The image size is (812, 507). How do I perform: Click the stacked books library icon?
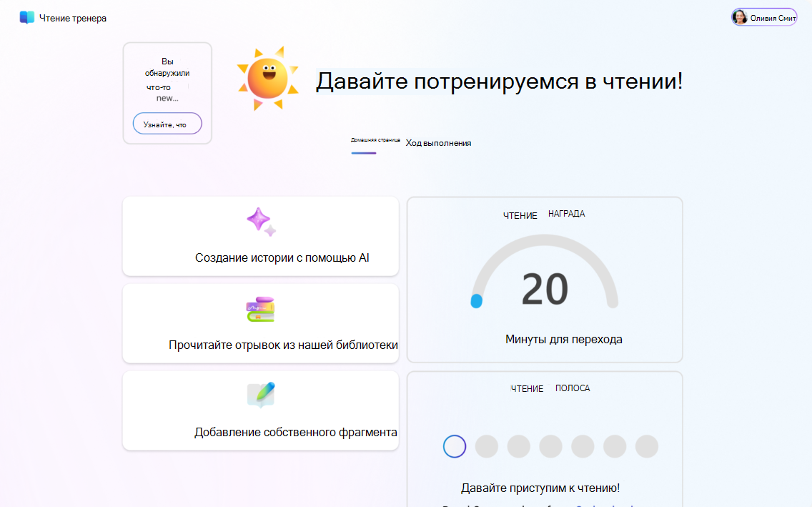point(260,309)
